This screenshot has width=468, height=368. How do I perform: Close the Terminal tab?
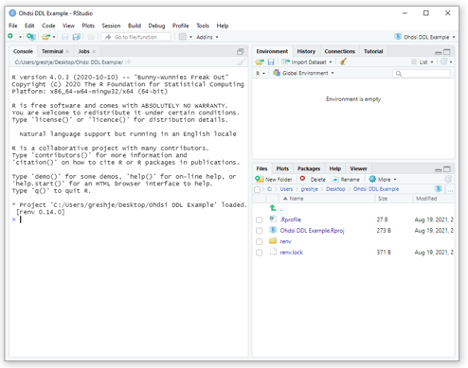(x=67, y=51)
